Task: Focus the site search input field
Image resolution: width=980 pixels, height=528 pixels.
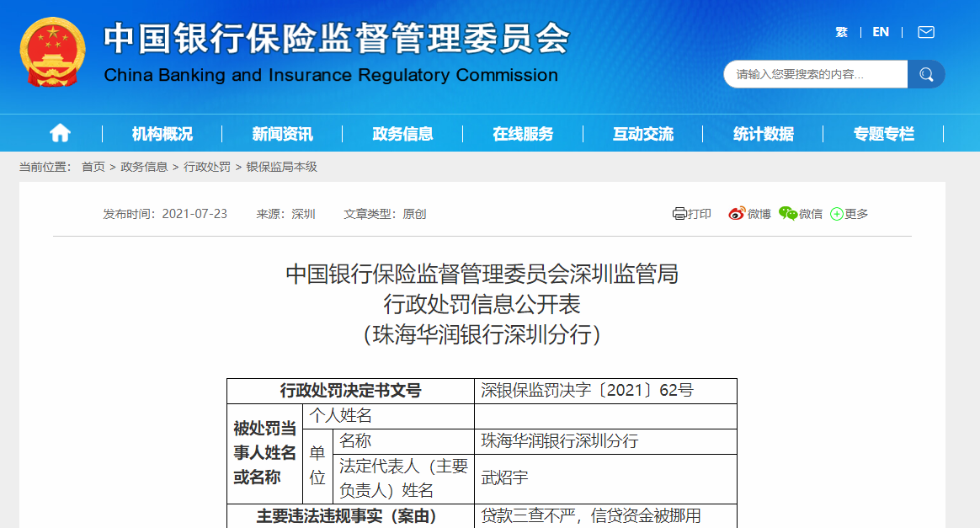Action: (816, 74)
